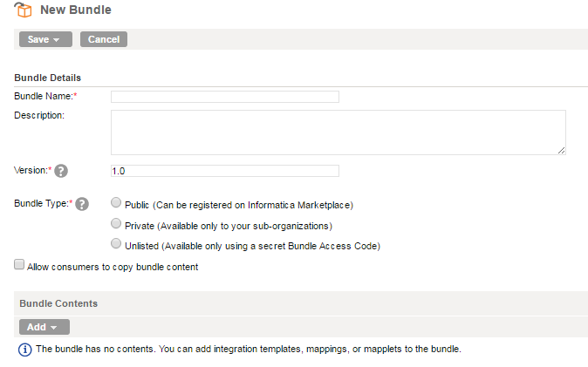
Task: Select the Unlisted bundle type radio button
Action: pos(116,243)
